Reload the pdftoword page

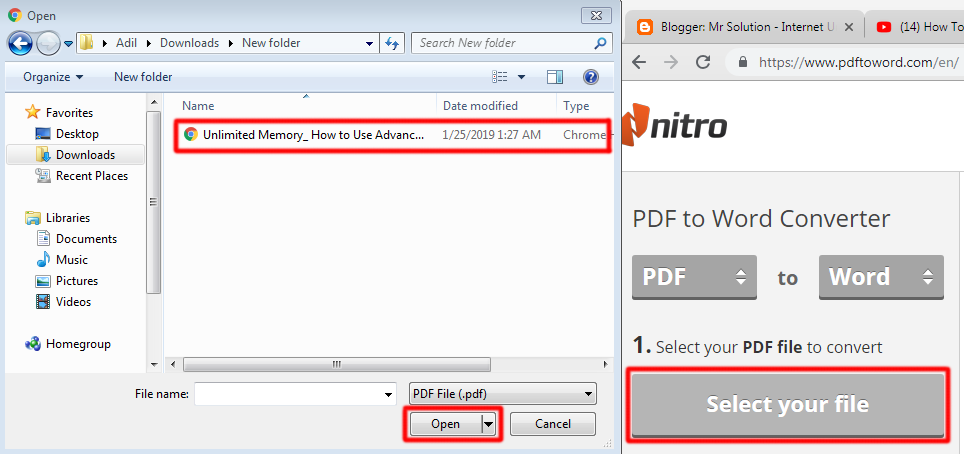coord(703,62)
